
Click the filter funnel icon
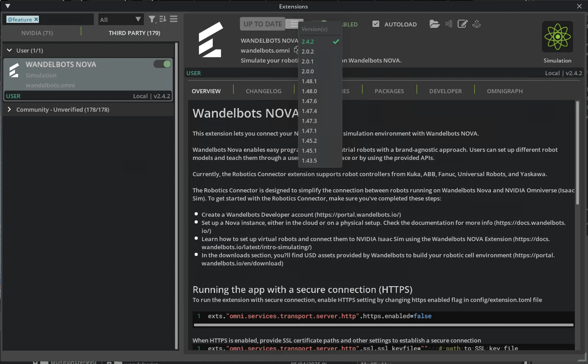click(152, 19)
